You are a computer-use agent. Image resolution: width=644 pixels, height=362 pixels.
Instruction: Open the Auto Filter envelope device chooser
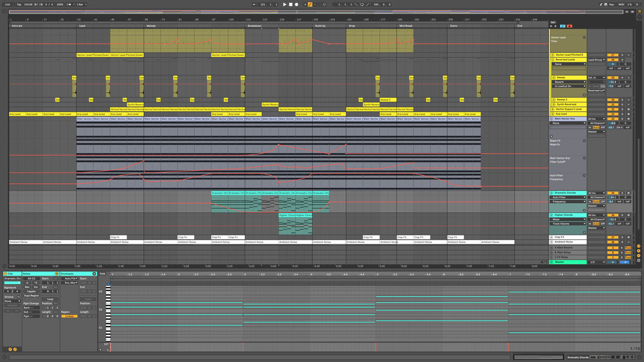70,278
